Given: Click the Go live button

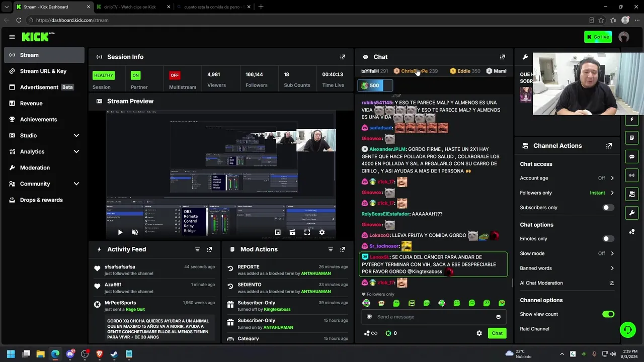Looking at the screenshot, I should click(598, 37).
